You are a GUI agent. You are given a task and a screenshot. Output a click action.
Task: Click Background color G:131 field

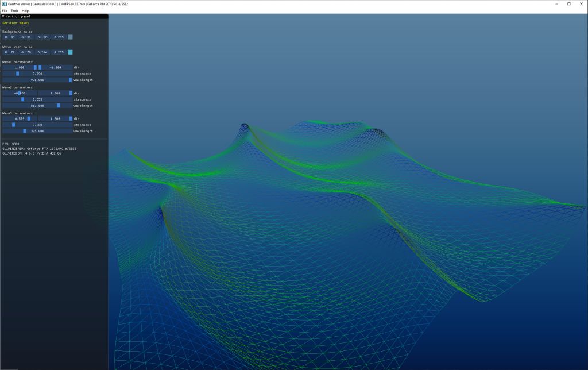coord(26,37)
